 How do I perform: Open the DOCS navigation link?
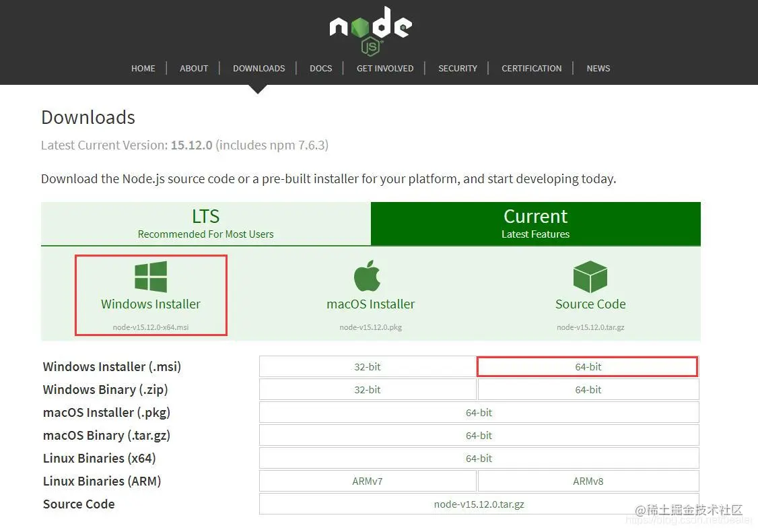click(x=321, y=68)
